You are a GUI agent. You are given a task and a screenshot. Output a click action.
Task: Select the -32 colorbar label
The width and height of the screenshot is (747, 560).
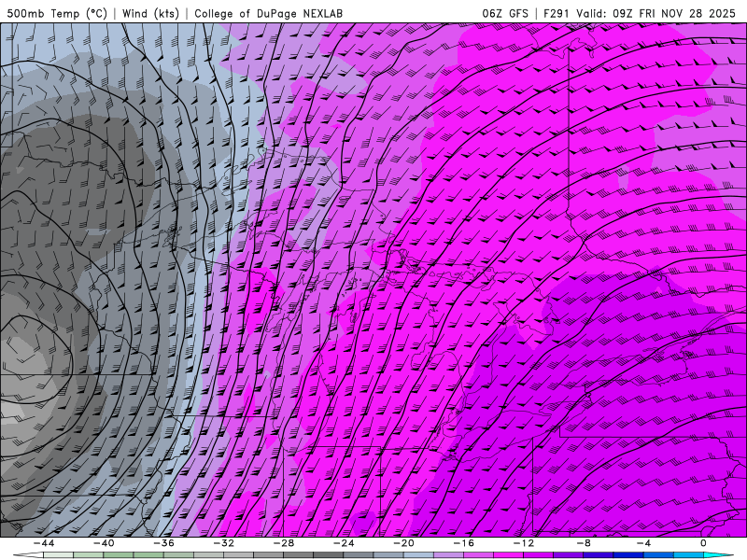pos(224,543)
